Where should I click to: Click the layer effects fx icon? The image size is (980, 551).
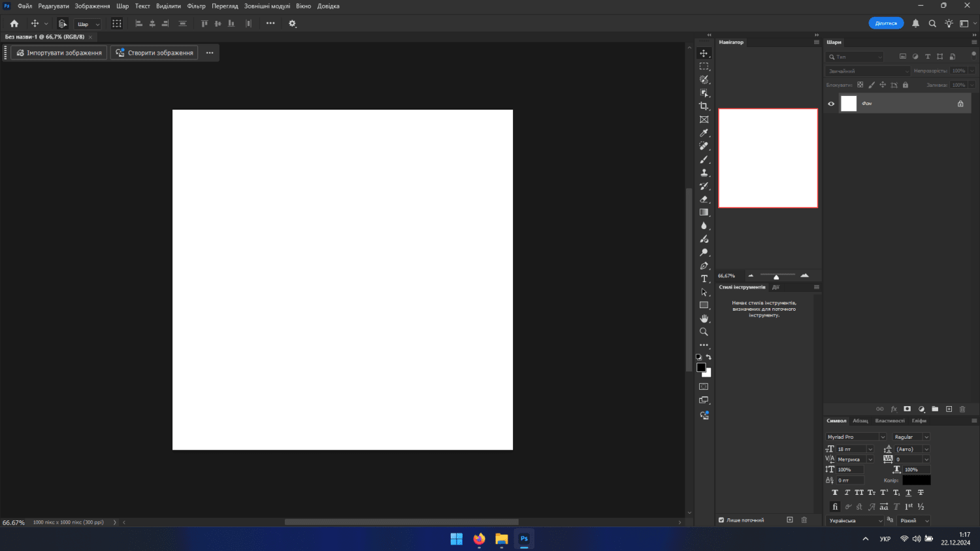coord(894,409)
